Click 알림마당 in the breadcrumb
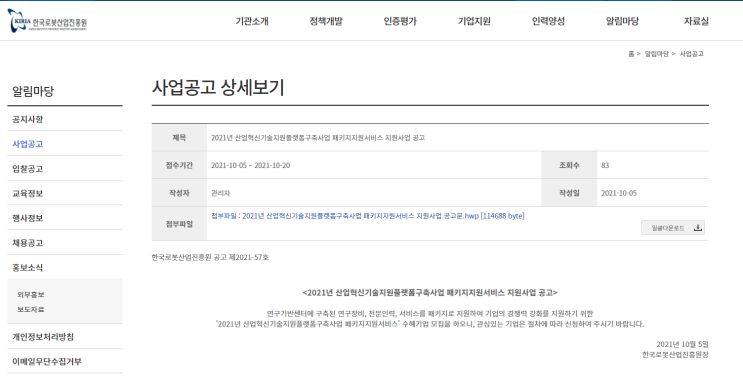 (656, 54)
